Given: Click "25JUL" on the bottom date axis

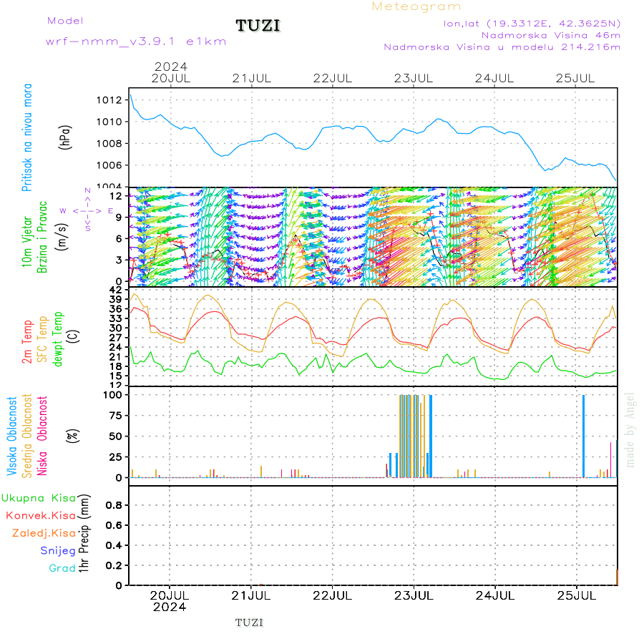Looking at the screenshot, I should click(576, 595).
